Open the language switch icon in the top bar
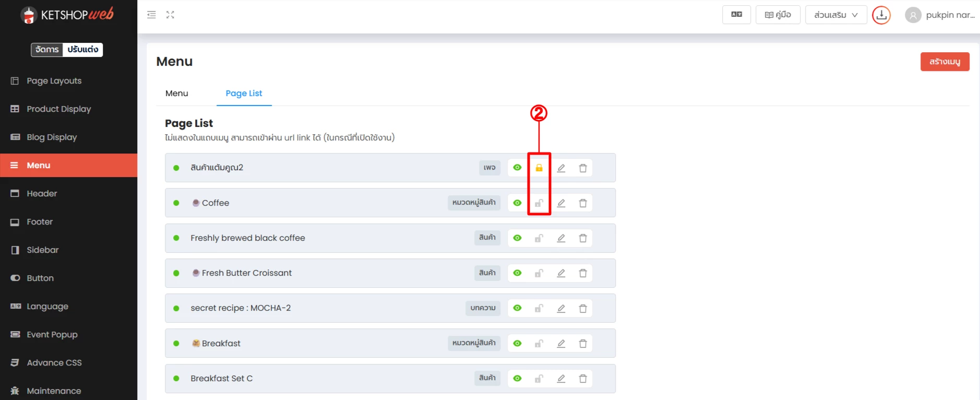This screenshot has height=400, width=980. click(x=736, y=15)
